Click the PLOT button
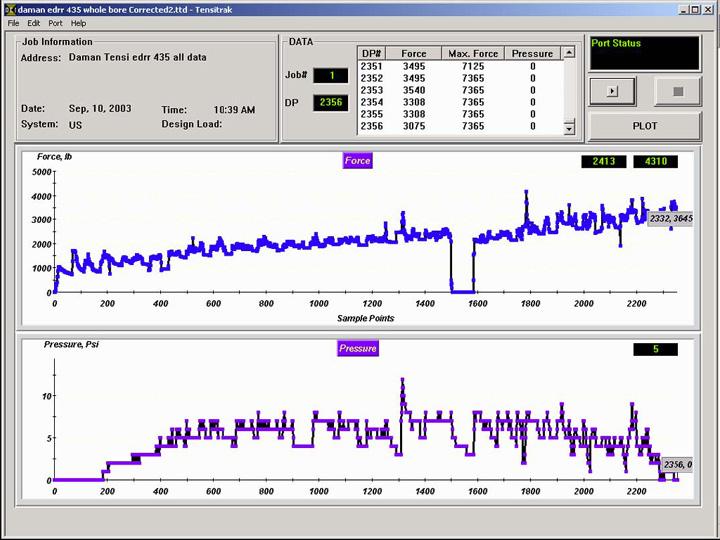 (644, 126)
